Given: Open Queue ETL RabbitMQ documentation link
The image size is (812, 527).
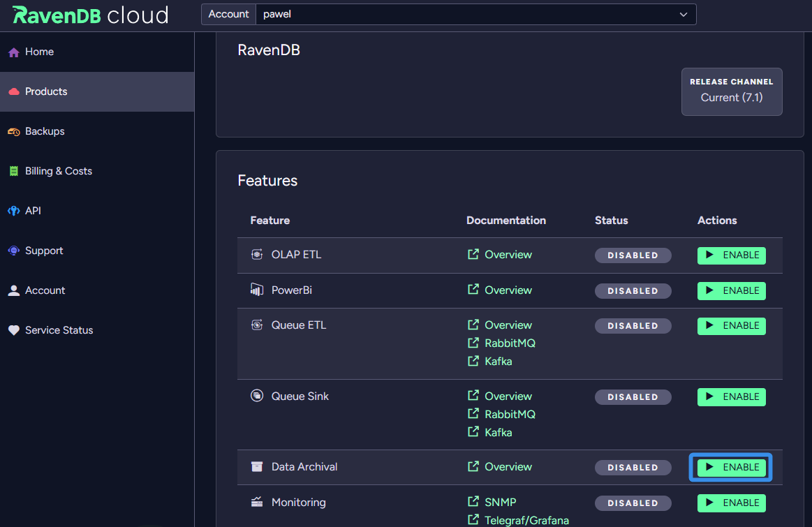Looking at the screenshot, I should (509, 343).
